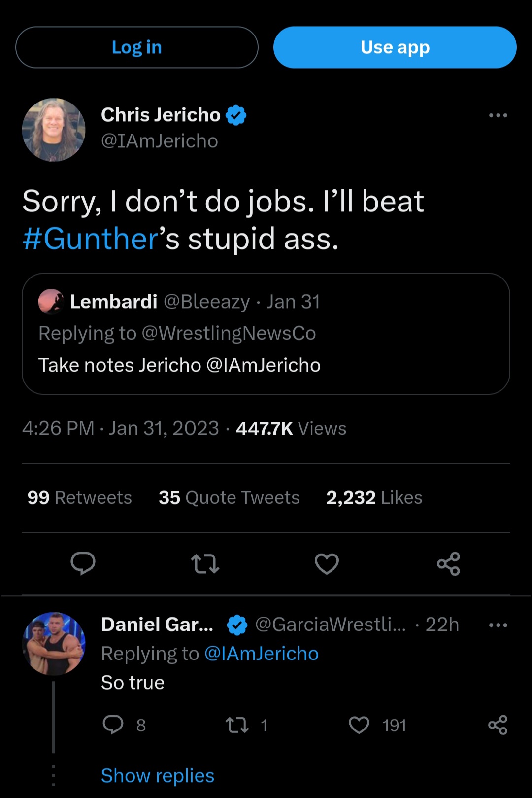
Task: Share the main tweet
Action: pos(448,563)
